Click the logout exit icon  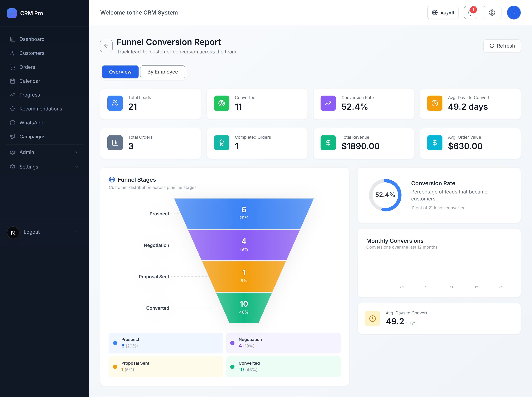[77, 232]
